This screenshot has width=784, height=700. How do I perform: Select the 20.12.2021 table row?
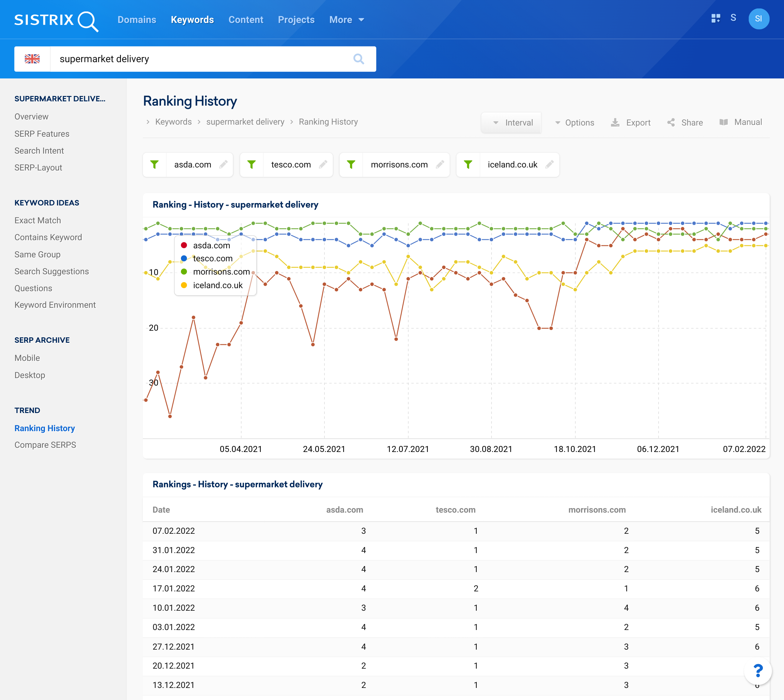[456, 666]
